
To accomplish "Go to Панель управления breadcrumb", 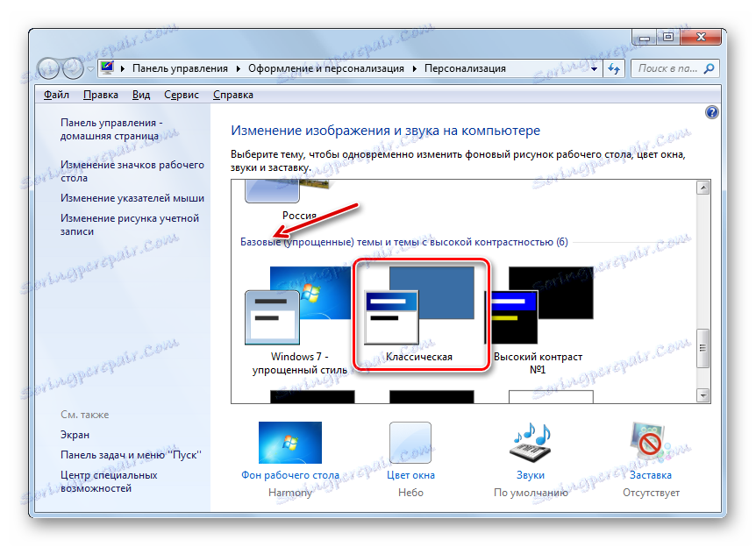I will click(x=180, y=68).
